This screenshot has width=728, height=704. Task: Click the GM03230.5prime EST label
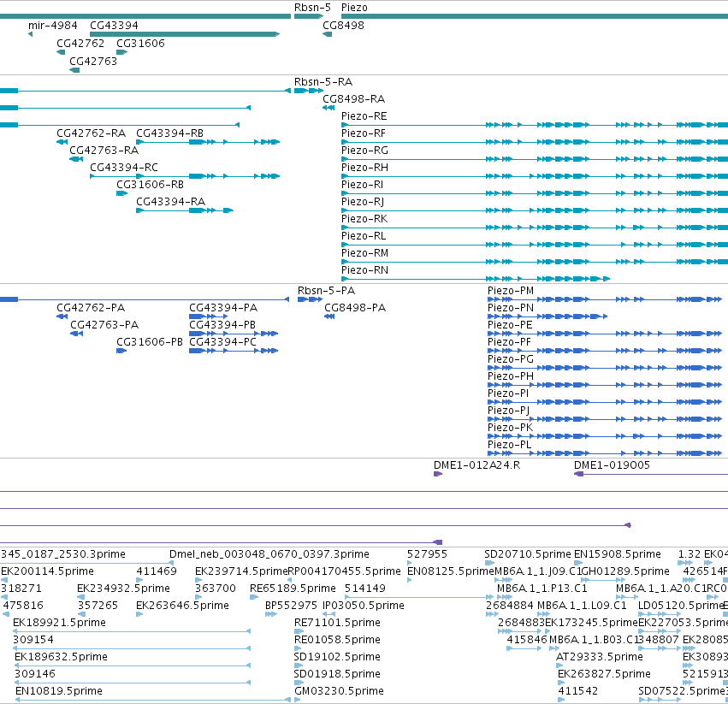340,691
